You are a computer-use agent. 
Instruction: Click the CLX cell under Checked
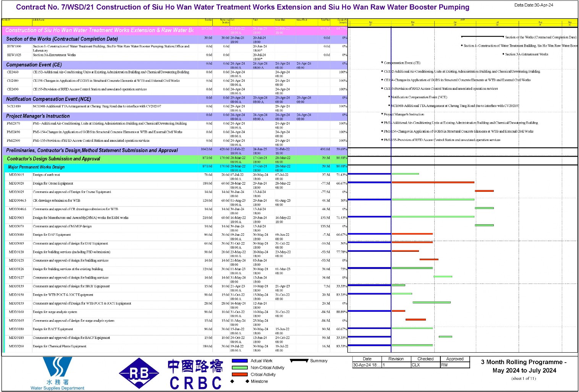(x=425, y=365)
